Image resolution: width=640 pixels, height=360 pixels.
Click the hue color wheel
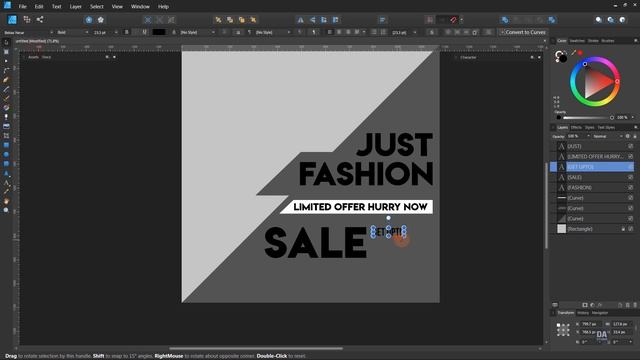(595, 82)
